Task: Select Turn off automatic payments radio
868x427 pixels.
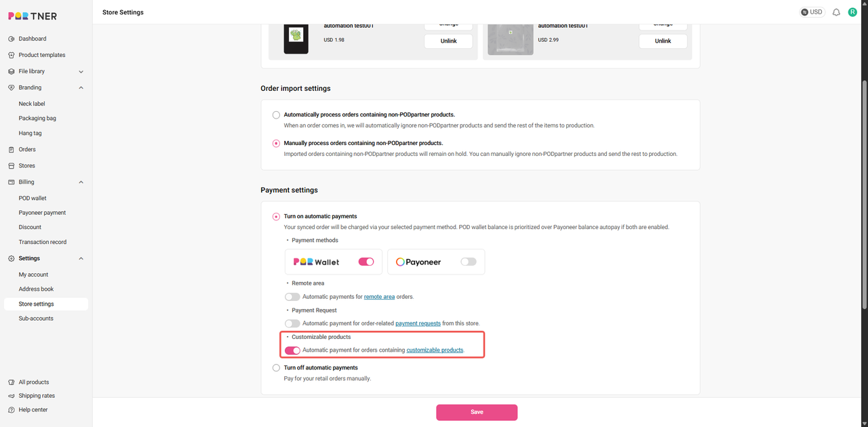Action: pos(276,368)
